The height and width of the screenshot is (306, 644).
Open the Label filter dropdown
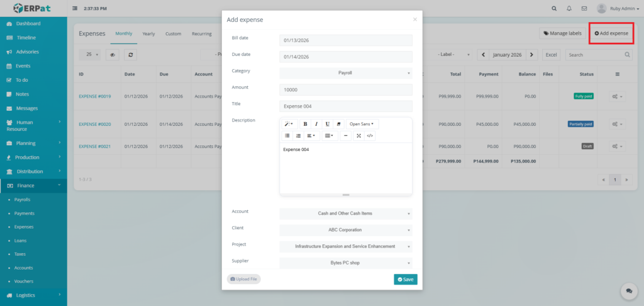click(452, 55)
